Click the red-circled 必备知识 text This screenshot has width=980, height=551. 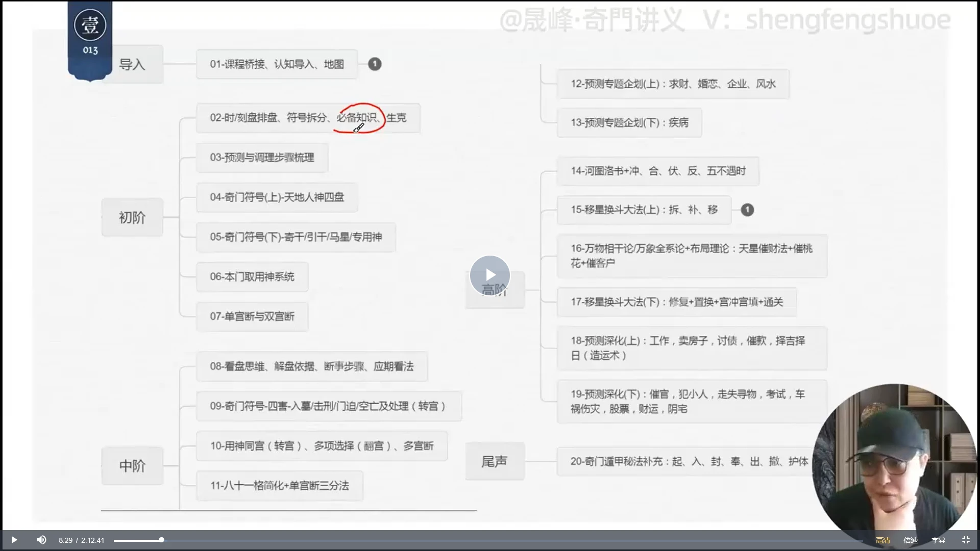pyautogui.click(x=357, y=118)
